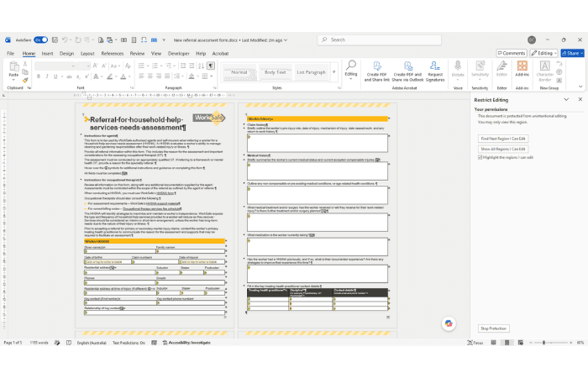Switch to the Insert tab

(x=47, y=53)
